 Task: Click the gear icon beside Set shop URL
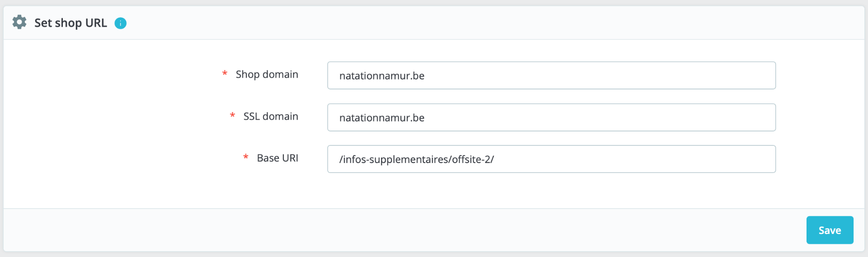click(19, 22)
